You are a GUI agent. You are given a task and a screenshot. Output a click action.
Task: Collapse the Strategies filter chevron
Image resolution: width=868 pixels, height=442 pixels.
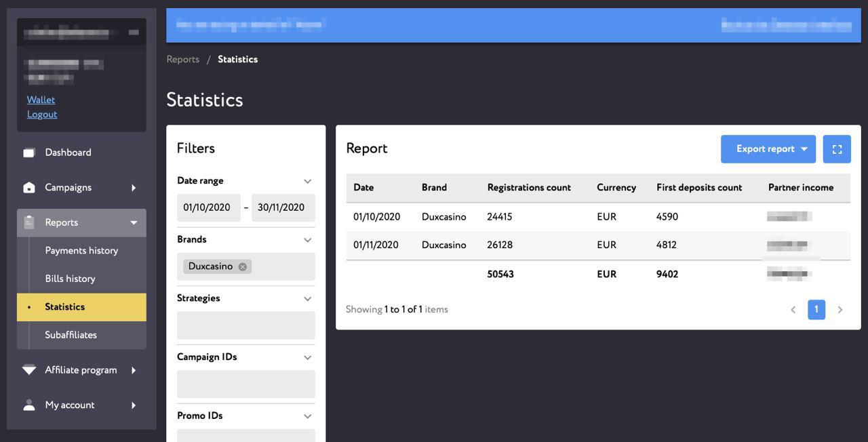[307, 298]
